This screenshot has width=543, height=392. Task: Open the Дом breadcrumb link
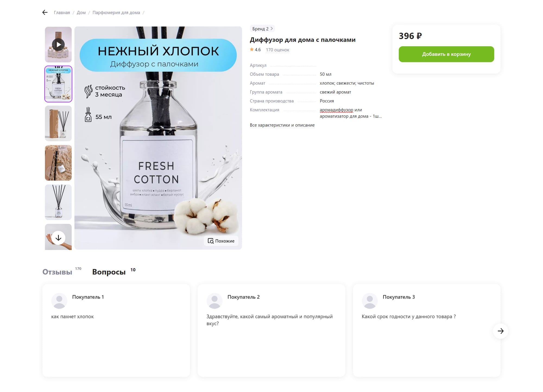pyautogui.click(x=81, y=12)
